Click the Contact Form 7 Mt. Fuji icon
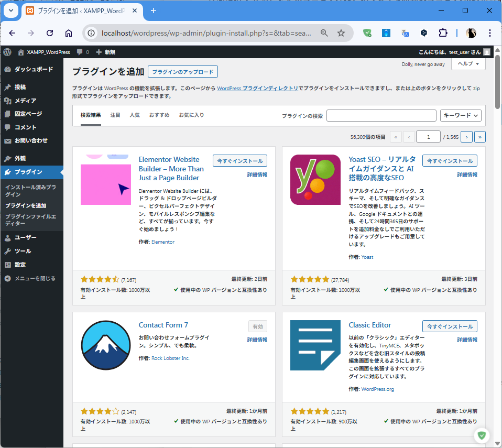The image size is (502, 448). point(106,345)
